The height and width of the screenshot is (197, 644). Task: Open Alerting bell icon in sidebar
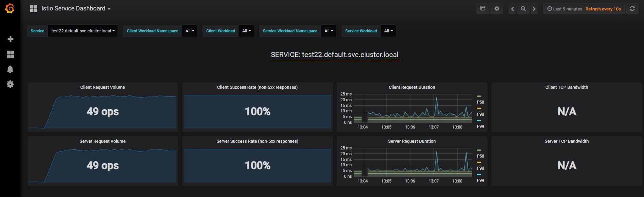[10, 69]
